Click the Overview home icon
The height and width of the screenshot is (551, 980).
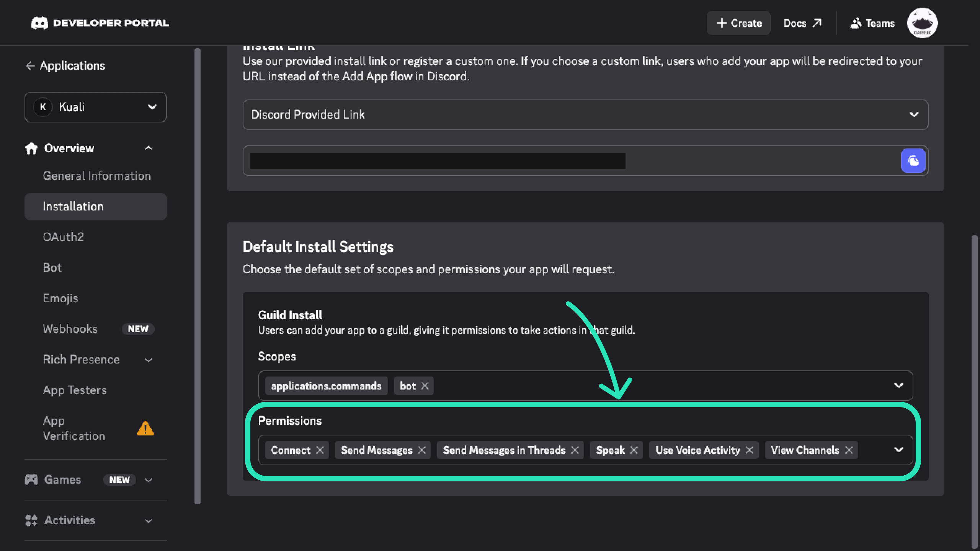(x=31, y=148)
